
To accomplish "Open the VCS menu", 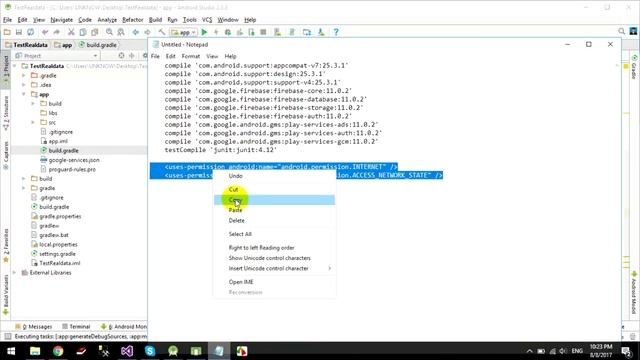I will [x=207, y=20].
